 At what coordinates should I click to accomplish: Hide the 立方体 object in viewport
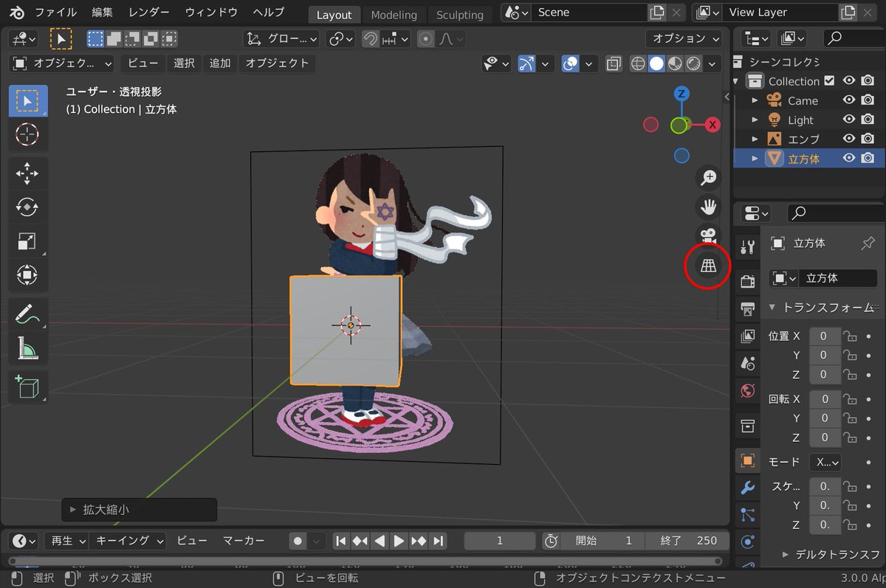(849, 158)
